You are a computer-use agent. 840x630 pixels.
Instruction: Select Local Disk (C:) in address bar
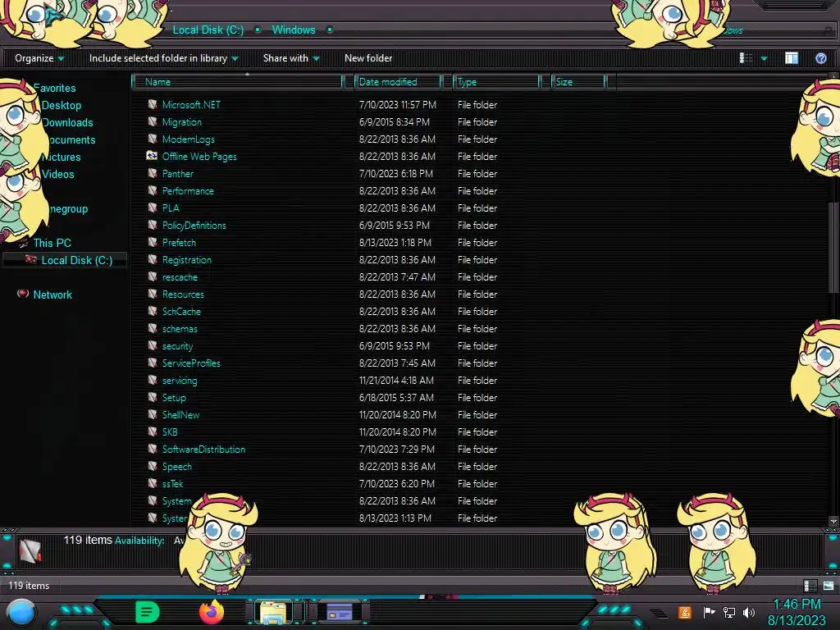[x=208, y=30]
